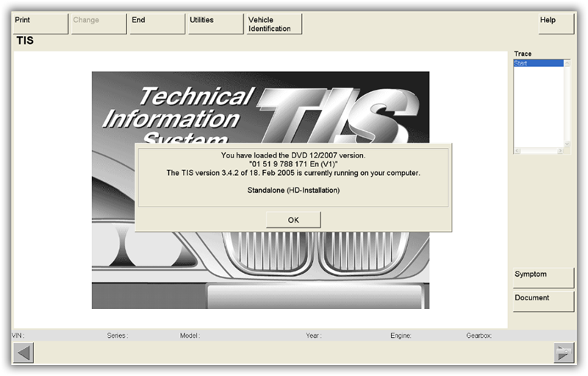The image size is (588, 376).
Task: Click the Year label in status bar
Action: click(314, 336)
